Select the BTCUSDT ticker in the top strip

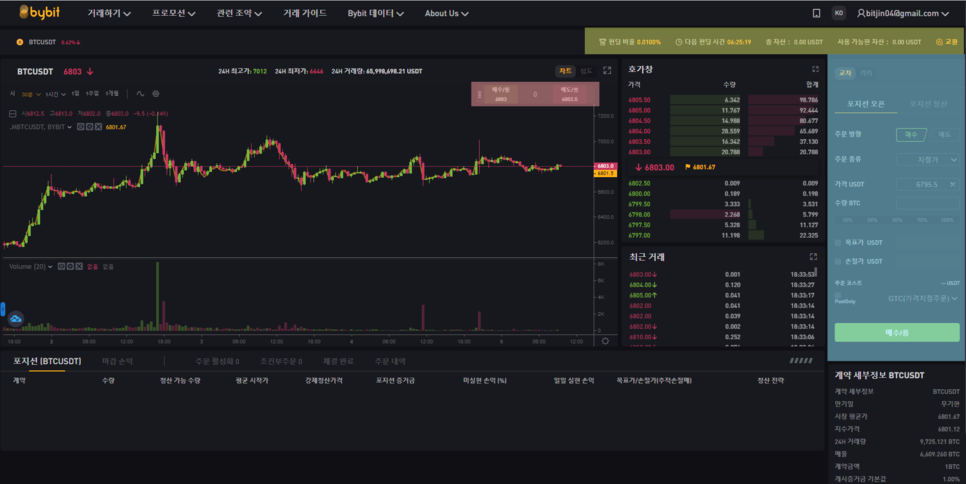(x=42, y=42)
